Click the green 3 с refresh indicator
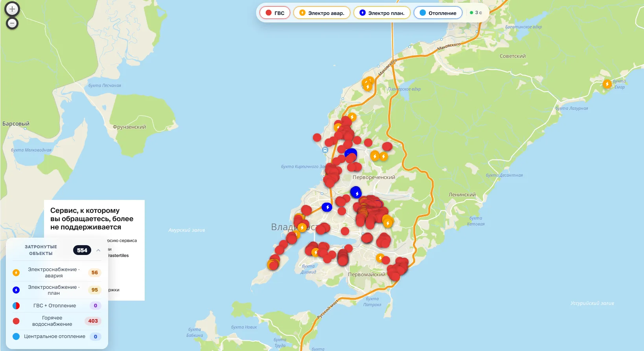 476,13
